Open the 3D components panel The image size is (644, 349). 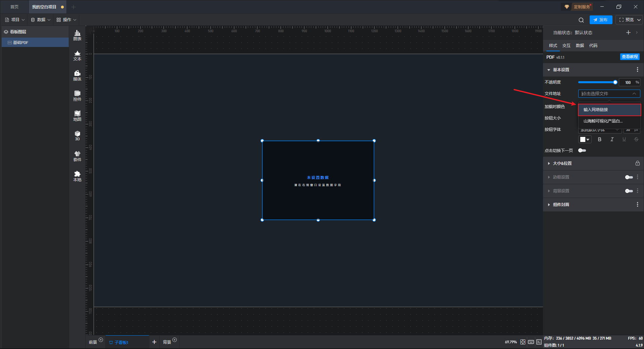(77, 136)
